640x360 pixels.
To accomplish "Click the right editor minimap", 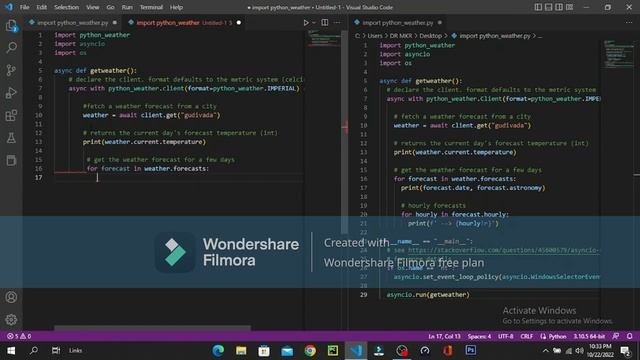I will tap(618, 53).
